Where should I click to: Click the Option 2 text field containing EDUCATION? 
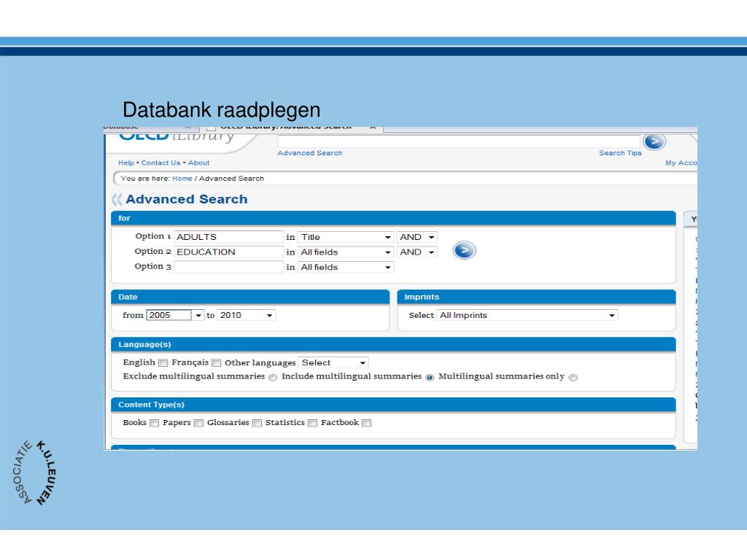228,252
